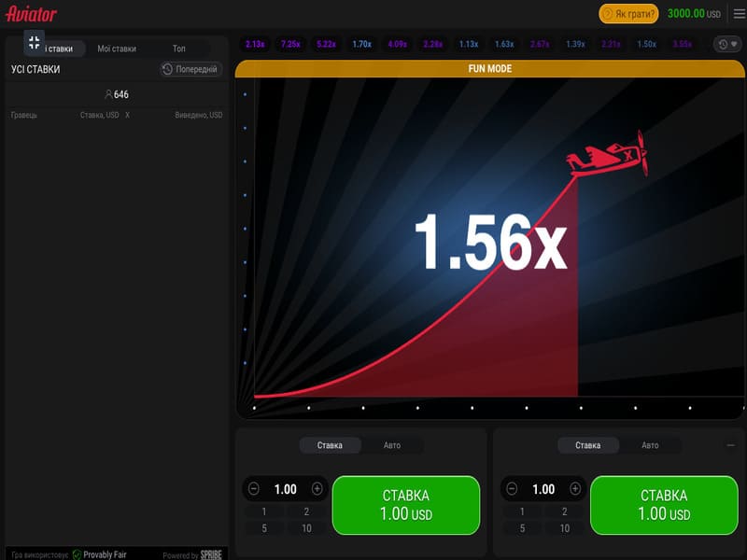Remove the second bet panel
This screenshot has height=560, width=747.
730,445
